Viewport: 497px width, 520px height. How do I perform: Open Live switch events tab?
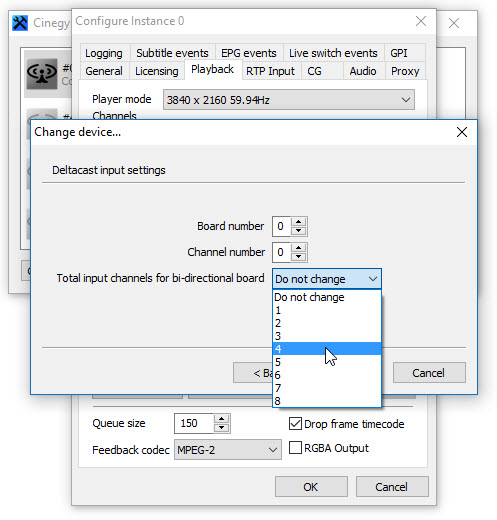333,53
